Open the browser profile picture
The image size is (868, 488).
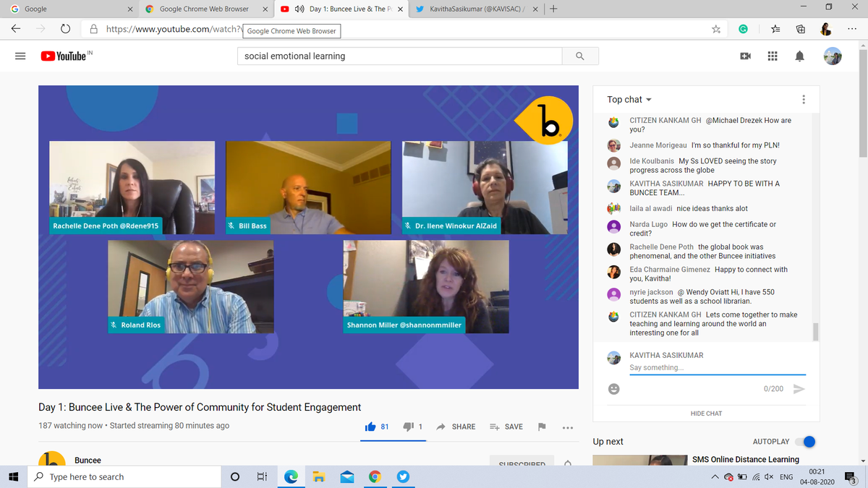[x=825, y=30]
